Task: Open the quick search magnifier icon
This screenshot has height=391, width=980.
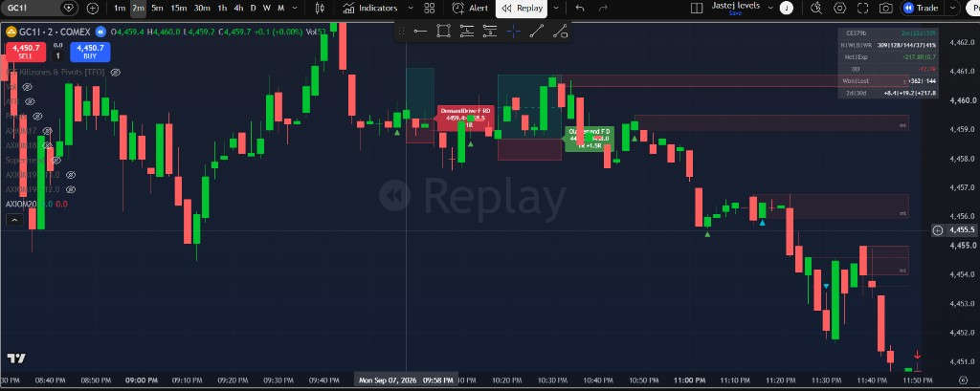Action: click(x=816, y=8)
